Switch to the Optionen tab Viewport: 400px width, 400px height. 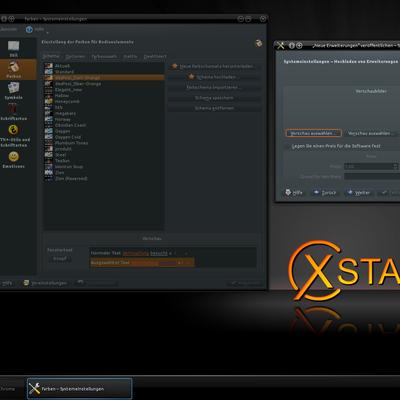point(75,56)
